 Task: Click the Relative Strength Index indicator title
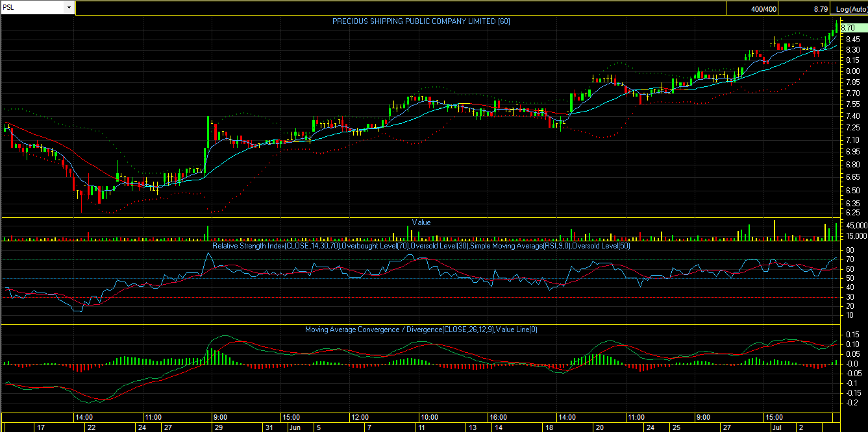click(421, 245)
